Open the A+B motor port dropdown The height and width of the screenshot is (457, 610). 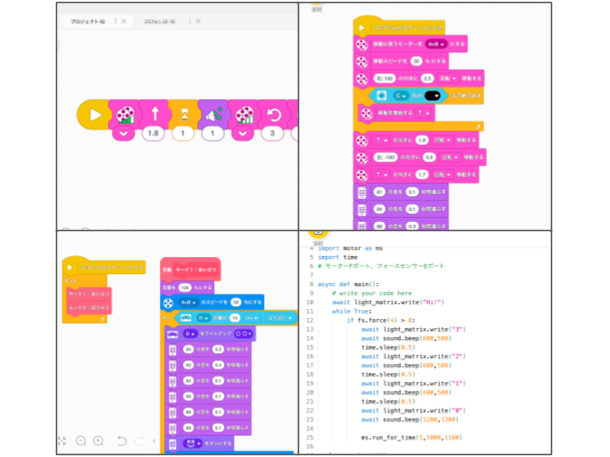point(435,44)
